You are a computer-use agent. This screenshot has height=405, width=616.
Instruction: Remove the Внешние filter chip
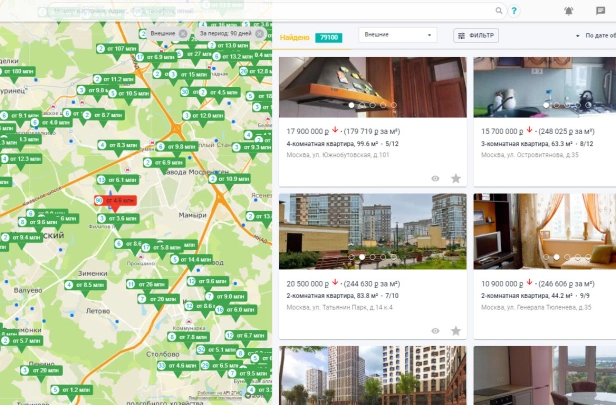click(x=183, y=34)
